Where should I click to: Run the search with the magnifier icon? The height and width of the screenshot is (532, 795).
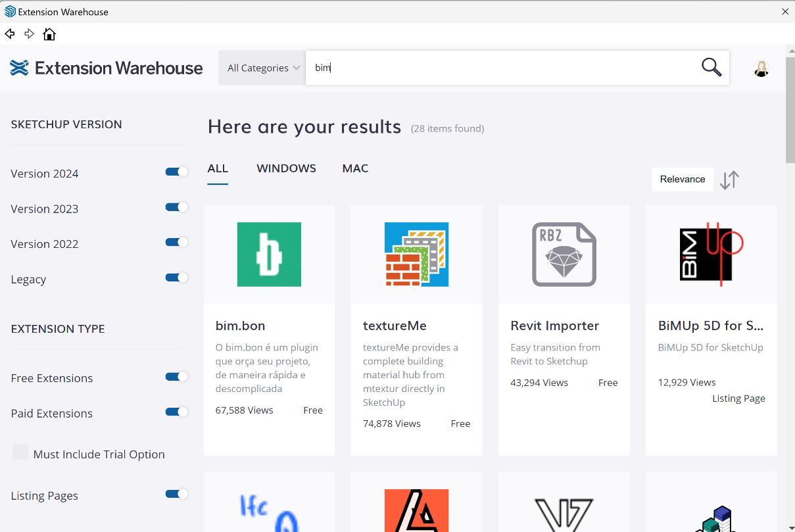tap(711, 67)
